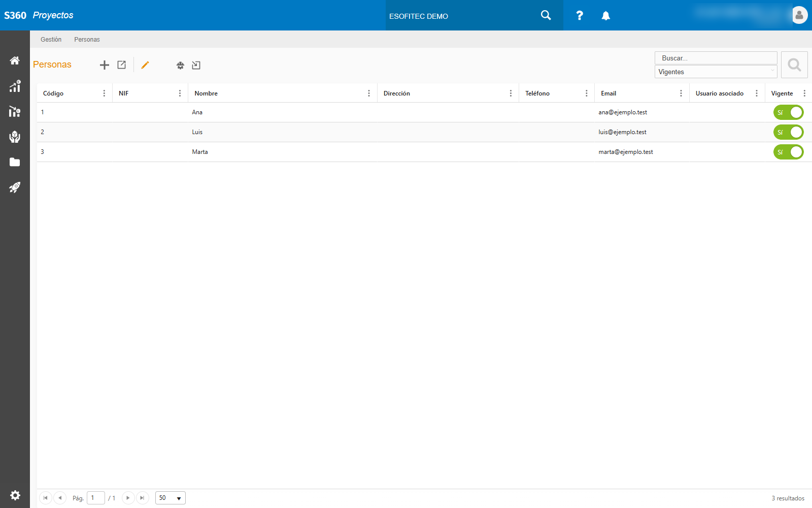Open Email column options menu
This screenshot has width=812, height=508.
click(681, 93)
